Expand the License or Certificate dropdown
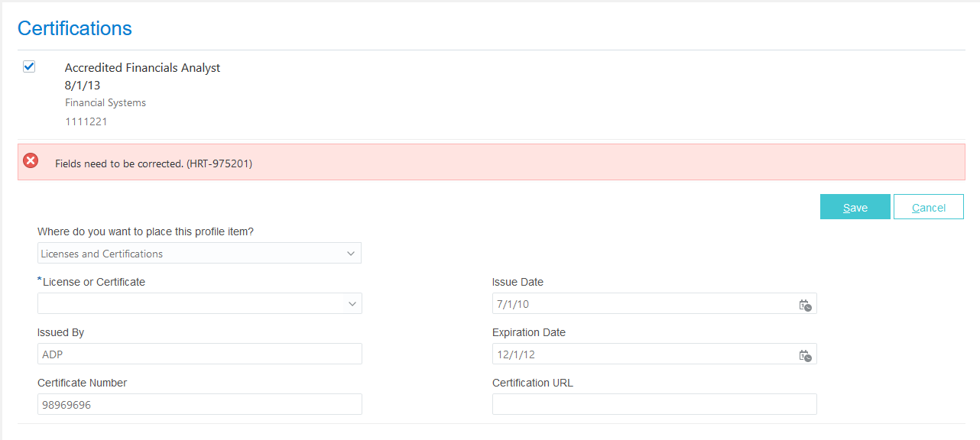This screenshot has width=980, height=440. (352, 303)
